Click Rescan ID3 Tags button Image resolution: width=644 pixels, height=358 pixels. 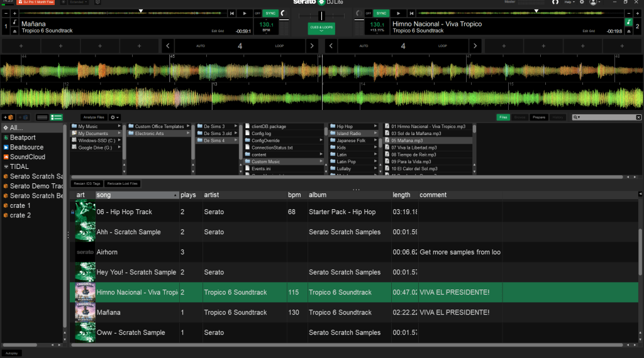click(87, 183)
